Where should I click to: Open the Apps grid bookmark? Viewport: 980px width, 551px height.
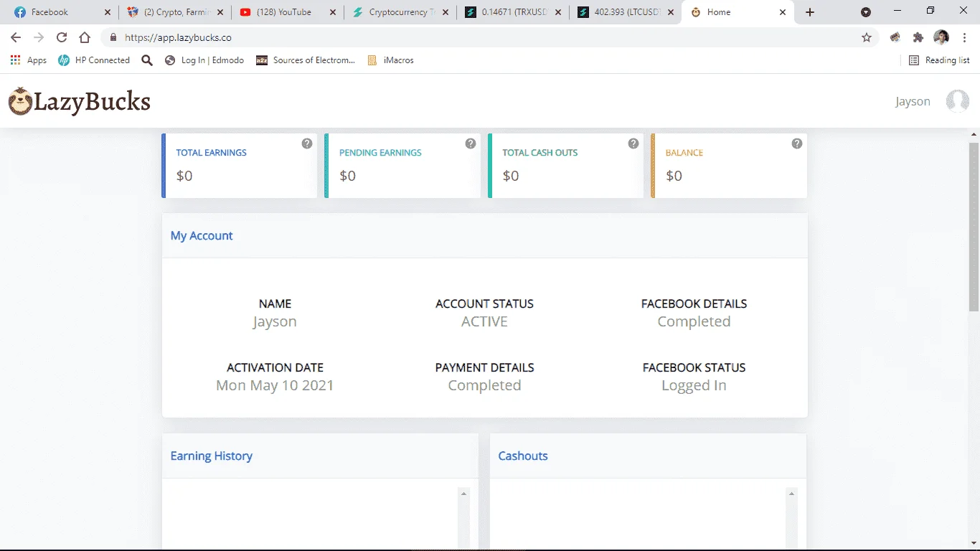pyautogui.click(x=29, y=60)
